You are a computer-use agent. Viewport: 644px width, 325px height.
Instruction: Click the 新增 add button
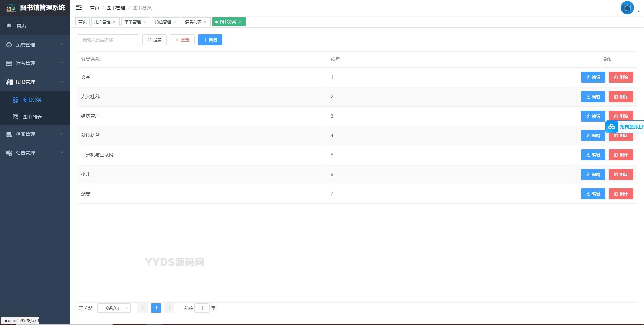point(210,40)
